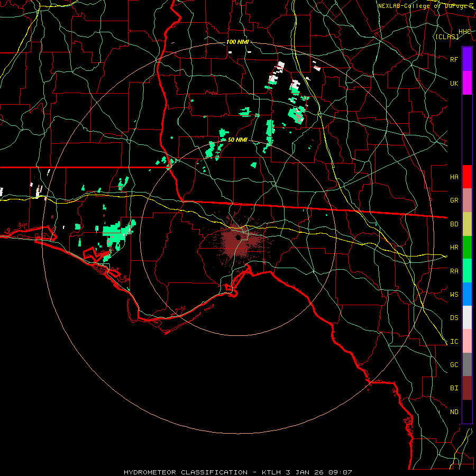The width and height of the screenshot is (476, 476).
Task: Click the HR legend label
Action: click(454, 248)
